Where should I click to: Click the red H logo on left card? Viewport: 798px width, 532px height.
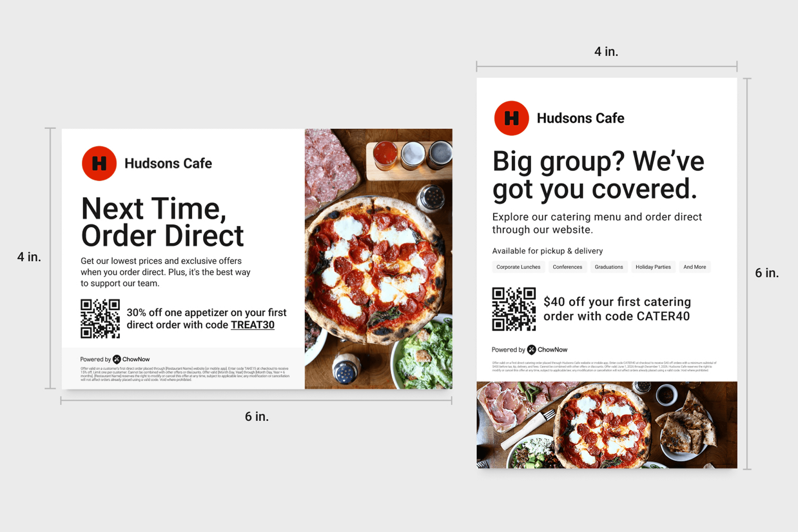click(99, 163)
